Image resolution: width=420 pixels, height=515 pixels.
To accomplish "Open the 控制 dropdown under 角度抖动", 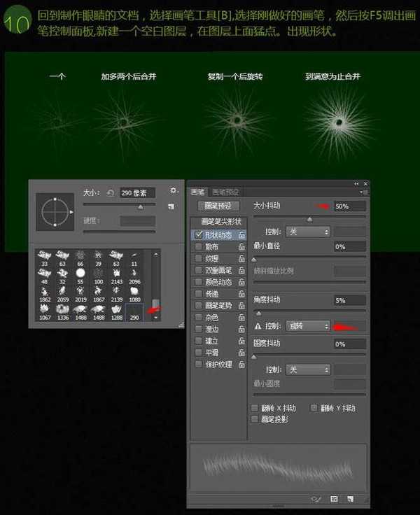I will [307, 326].
